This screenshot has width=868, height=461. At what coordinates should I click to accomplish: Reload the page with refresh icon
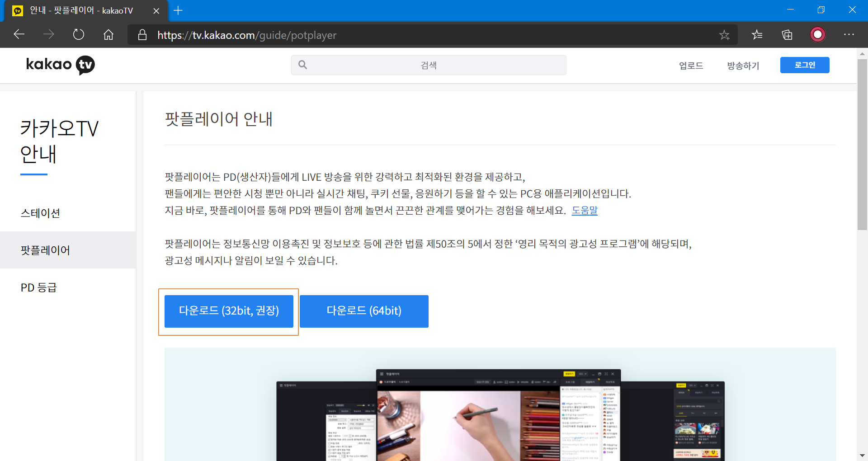pos(79,34)
